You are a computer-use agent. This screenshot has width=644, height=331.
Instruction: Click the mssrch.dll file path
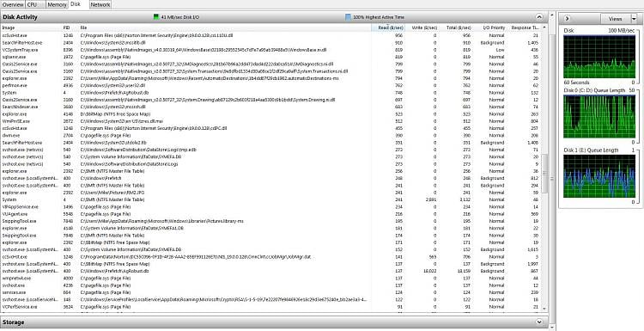coord(112,107)
